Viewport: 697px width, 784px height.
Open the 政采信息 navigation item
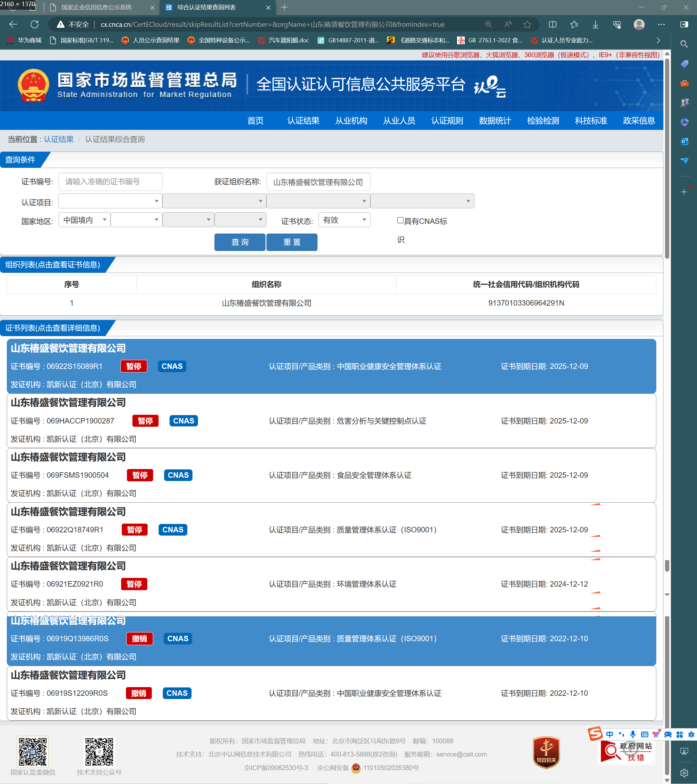tap(639, 121)
